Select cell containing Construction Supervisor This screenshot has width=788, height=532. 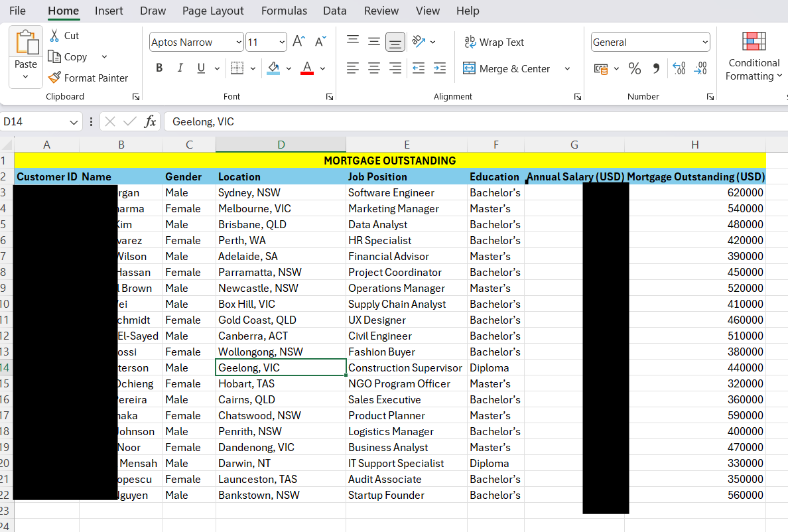[407, 367]
